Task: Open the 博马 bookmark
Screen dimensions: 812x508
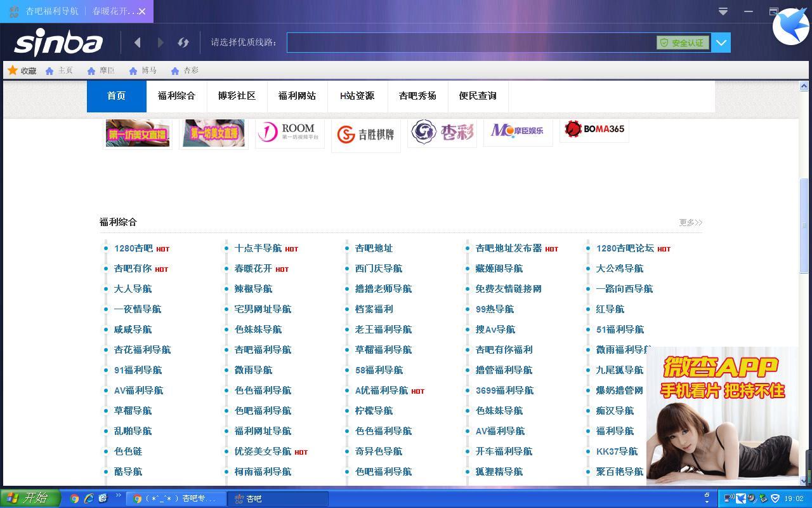Action: tap(142, 70)
